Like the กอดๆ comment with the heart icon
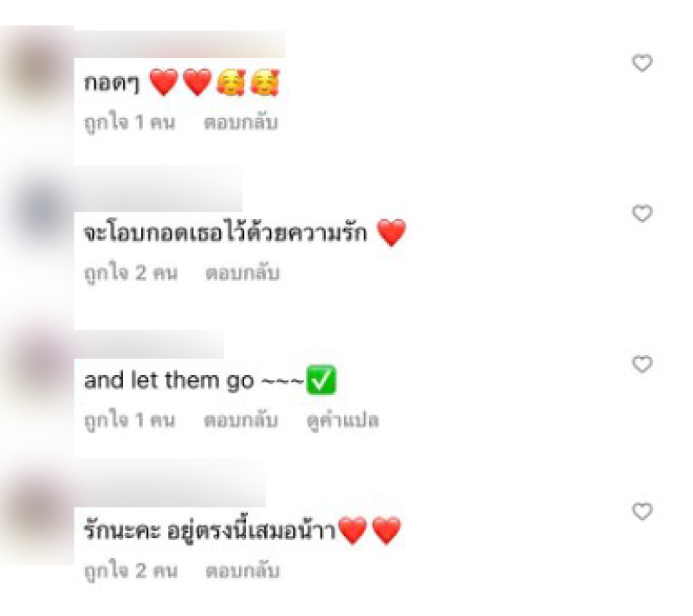This screenshot has width=693, height=616. pyautogui.click(x=642, y=62)
